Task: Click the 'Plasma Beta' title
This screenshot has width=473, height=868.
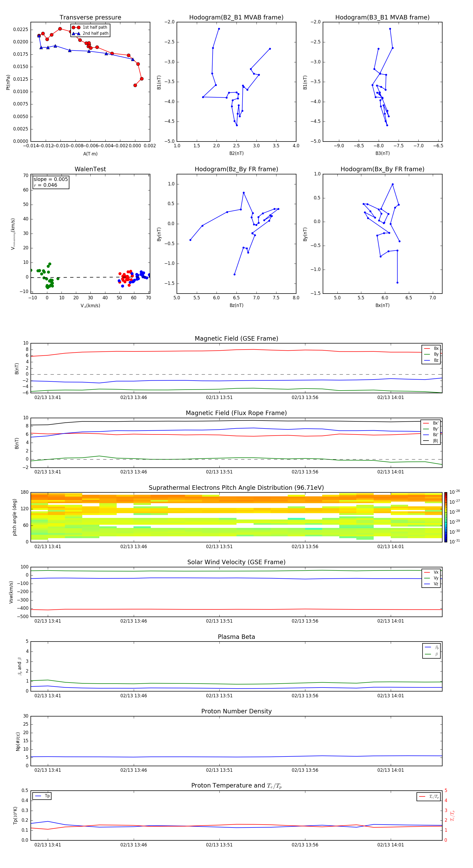Action: click(236, 637)
